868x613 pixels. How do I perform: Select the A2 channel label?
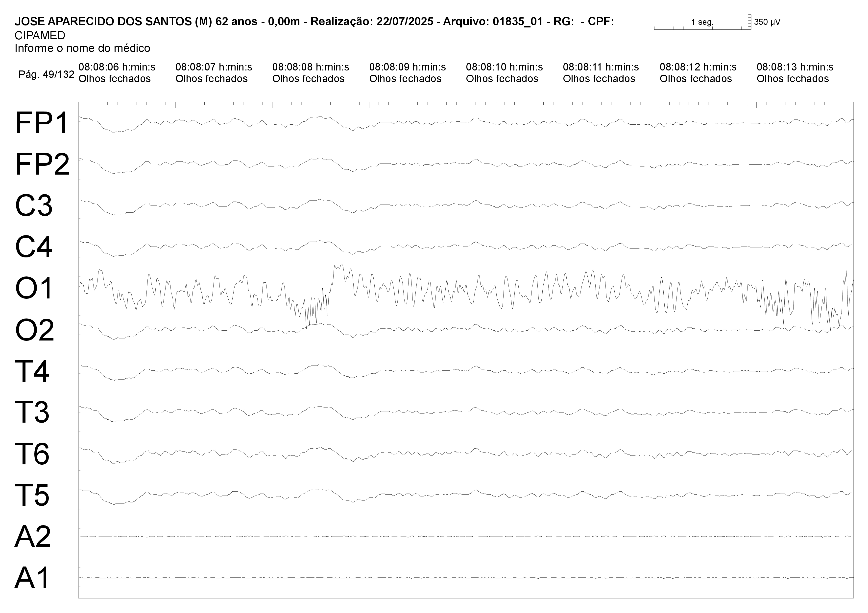33,536
